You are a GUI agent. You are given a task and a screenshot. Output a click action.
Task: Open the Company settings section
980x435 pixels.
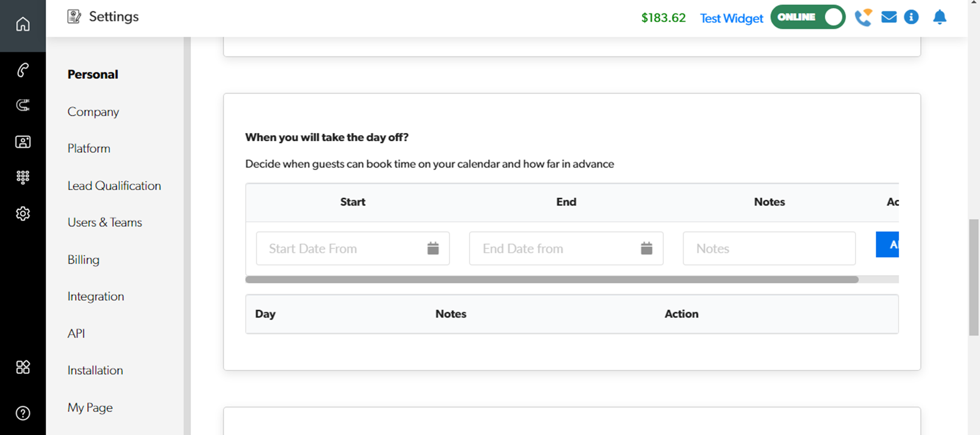tap(93, 112)
